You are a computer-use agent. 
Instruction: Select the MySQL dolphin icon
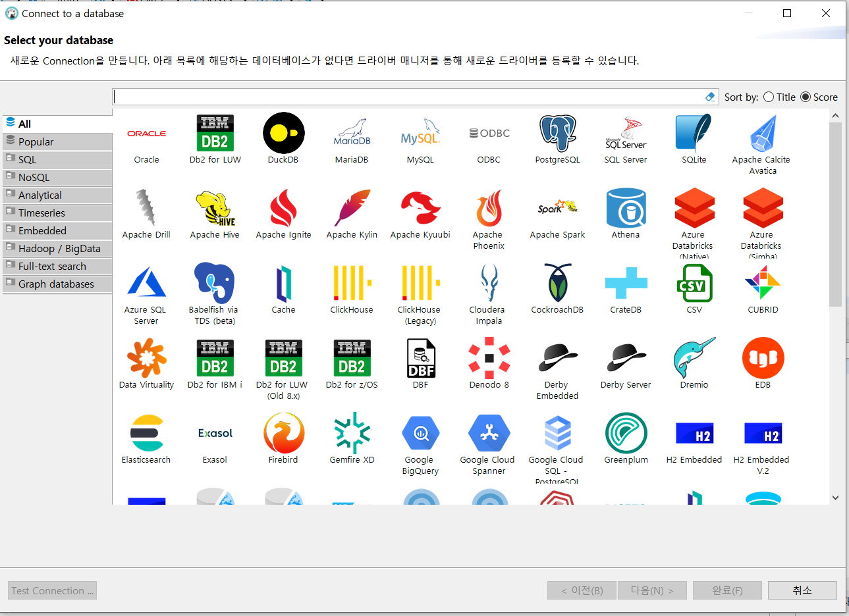420,133
